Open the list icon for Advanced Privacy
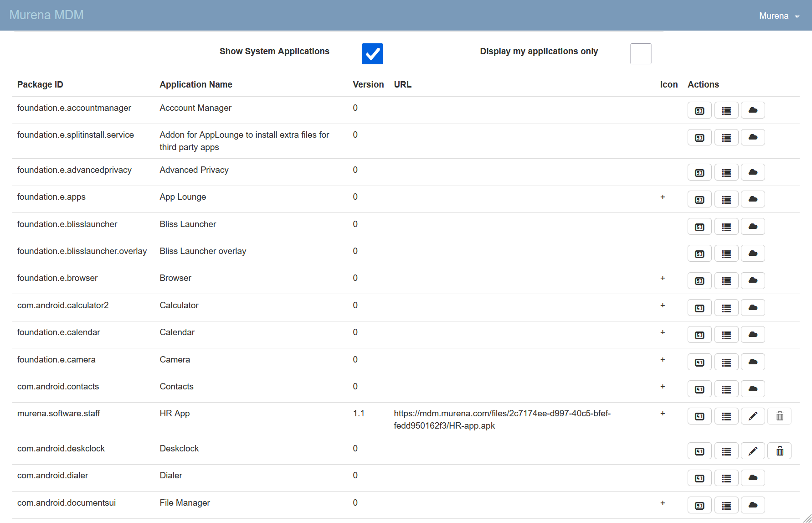812x523 pixels. pos(726,173)
